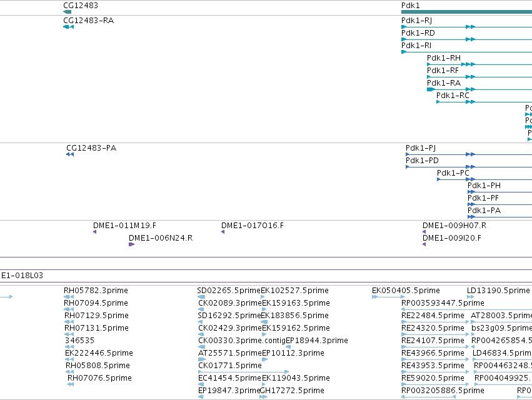The width and height of the screenshot is (532, 400).
Task: Click EST CK02089.3prime
Action: [230, 303]
